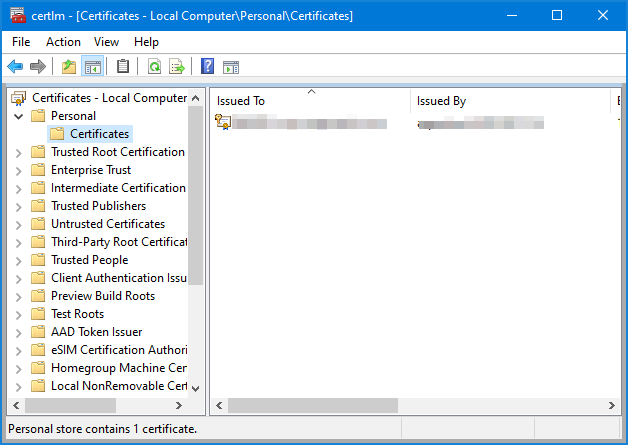Expand the Enterprise Trust node
This screenshot has width=628, height=445.
[x=18, y=171]
